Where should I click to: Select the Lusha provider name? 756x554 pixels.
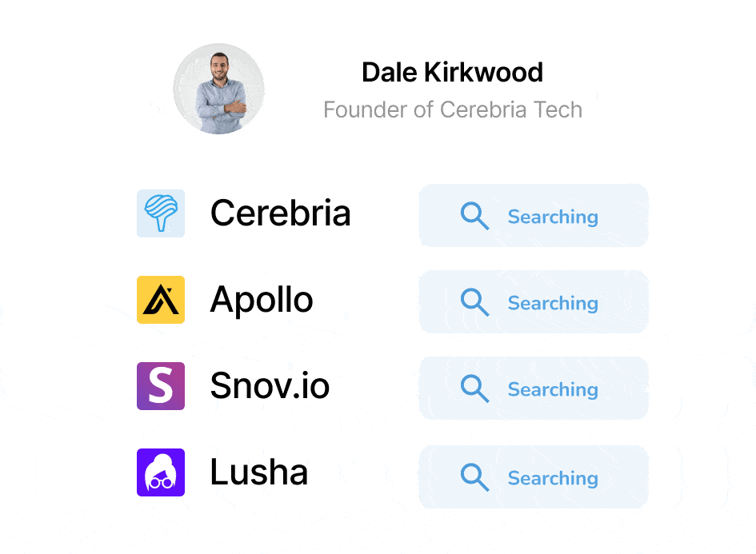[x=258, y=472]
